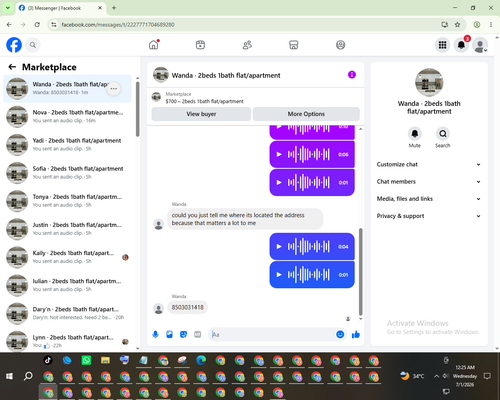
Task: Expand Media, files and links section
Action: 429,199
